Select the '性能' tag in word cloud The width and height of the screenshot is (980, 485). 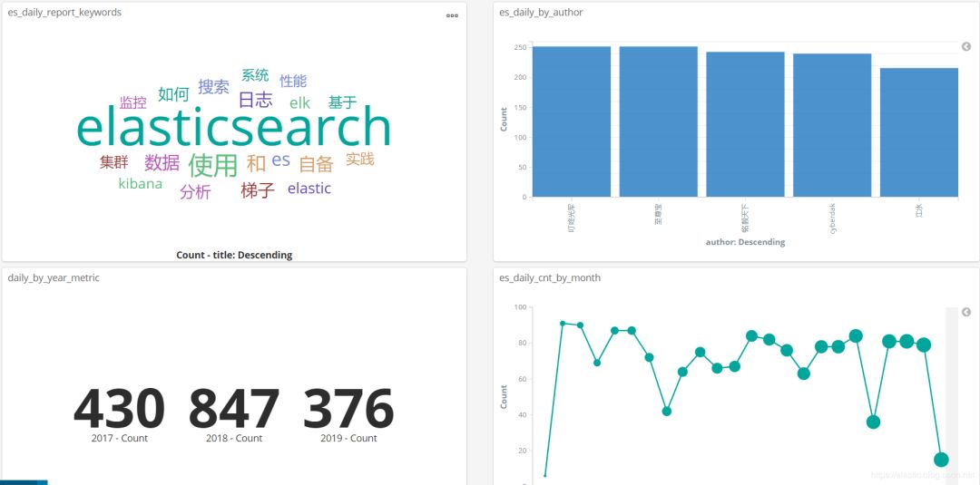coord(293,81)
